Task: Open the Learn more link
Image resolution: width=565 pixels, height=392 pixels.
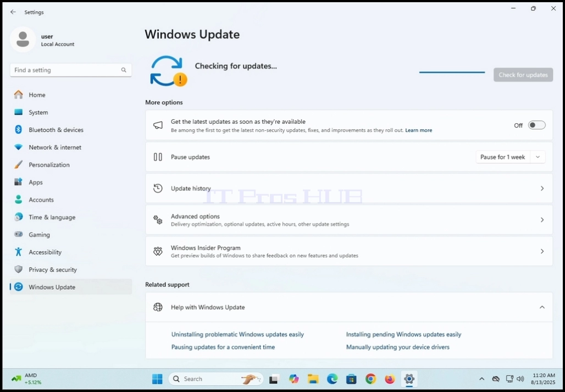Action: tap(419, 130)
